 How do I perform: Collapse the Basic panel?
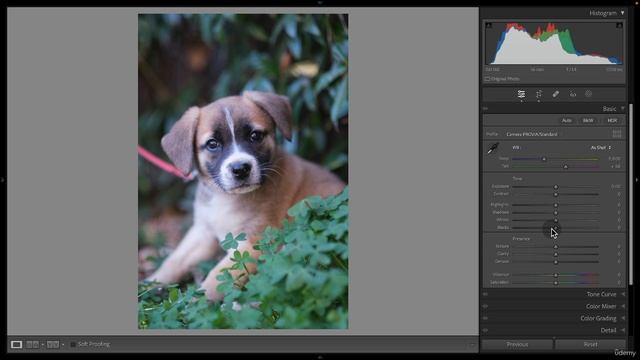(623, 109)
